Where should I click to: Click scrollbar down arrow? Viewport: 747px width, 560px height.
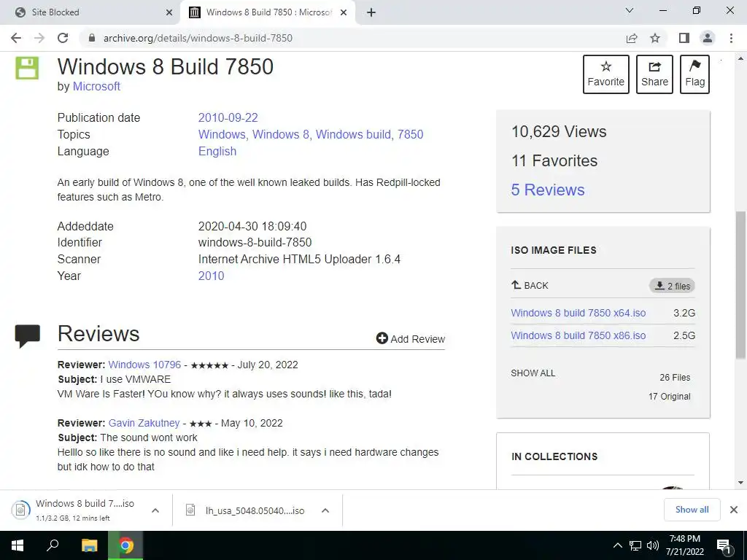[740, 483]
